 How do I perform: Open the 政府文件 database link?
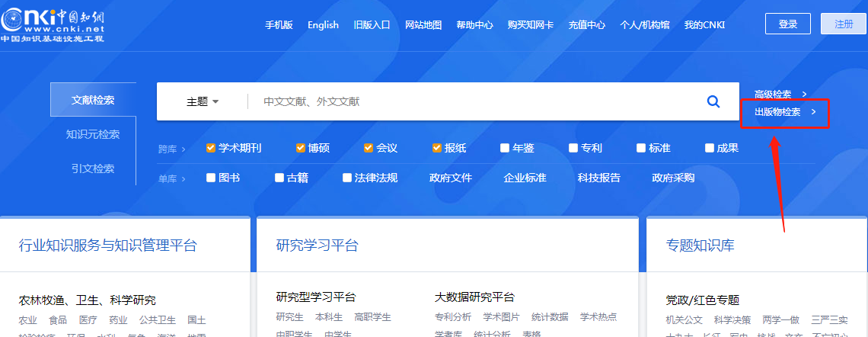(x=451, y=178)
